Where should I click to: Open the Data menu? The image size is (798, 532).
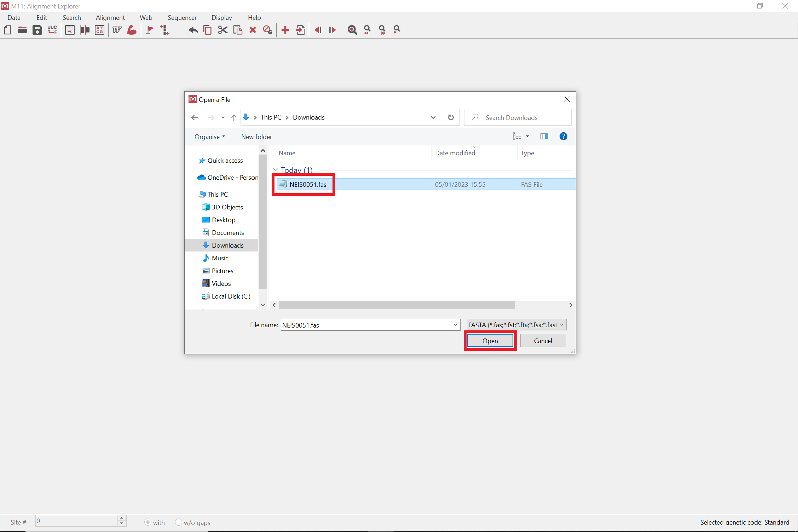14,17
